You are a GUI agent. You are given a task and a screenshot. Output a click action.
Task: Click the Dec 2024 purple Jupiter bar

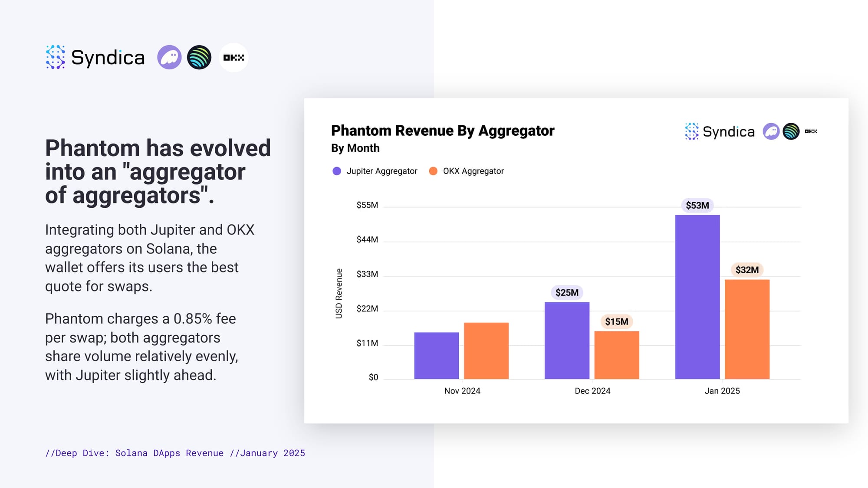coord(567,341)
